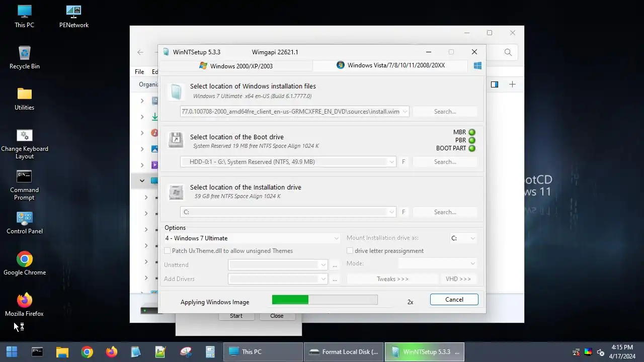The image size is (644, 362).
Task: Open Boot drive HDD-0:1 dropdown
Action: point(392,162)
